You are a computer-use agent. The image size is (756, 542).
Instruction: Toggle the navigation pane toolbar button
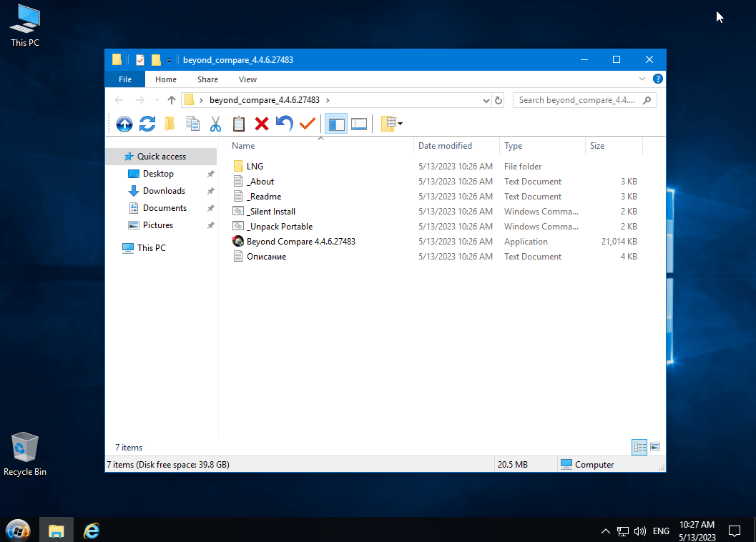[x=336, y=124]
